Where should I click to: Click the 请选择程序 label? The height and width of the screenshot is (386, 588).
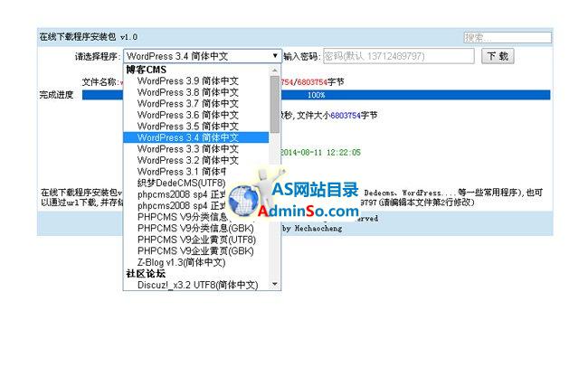[x=98, y=57]
